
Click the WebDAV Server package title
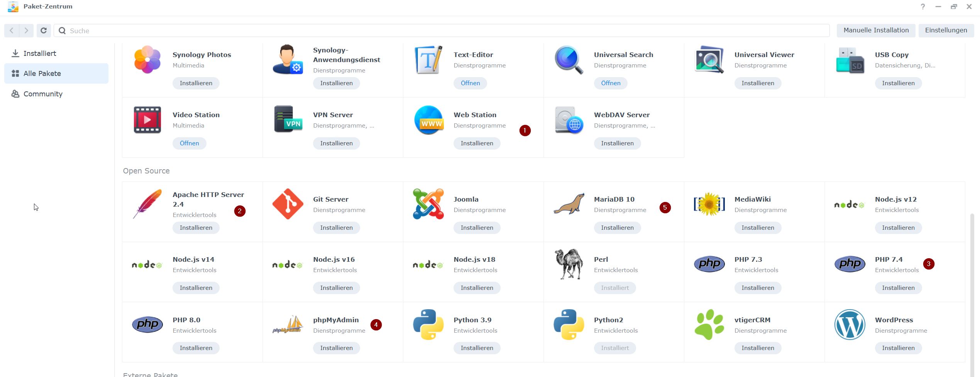(622, 115)
